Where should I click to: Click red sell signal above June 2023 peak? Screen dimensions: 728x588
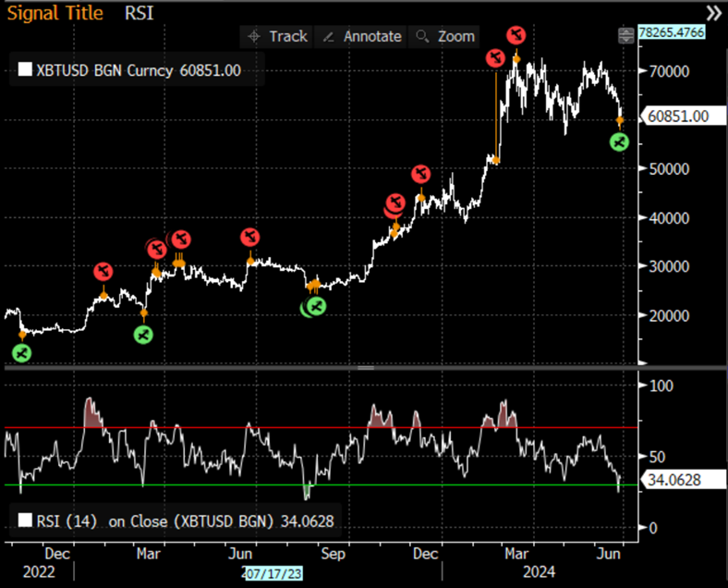coord(249,237)
